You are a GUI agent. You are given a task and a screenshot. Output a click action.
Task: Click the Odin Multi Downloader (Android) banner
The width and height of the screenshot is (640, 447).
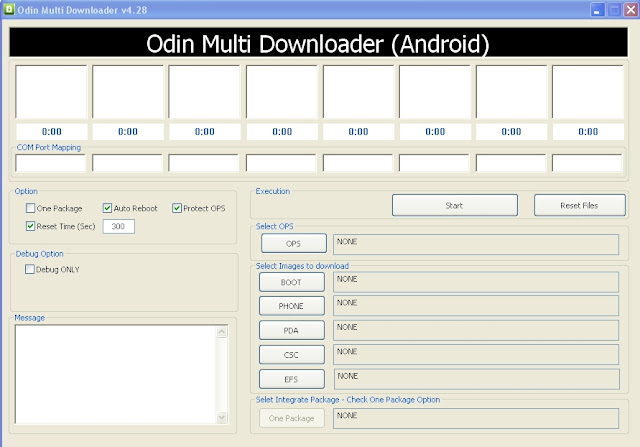[x=318, y=42]
